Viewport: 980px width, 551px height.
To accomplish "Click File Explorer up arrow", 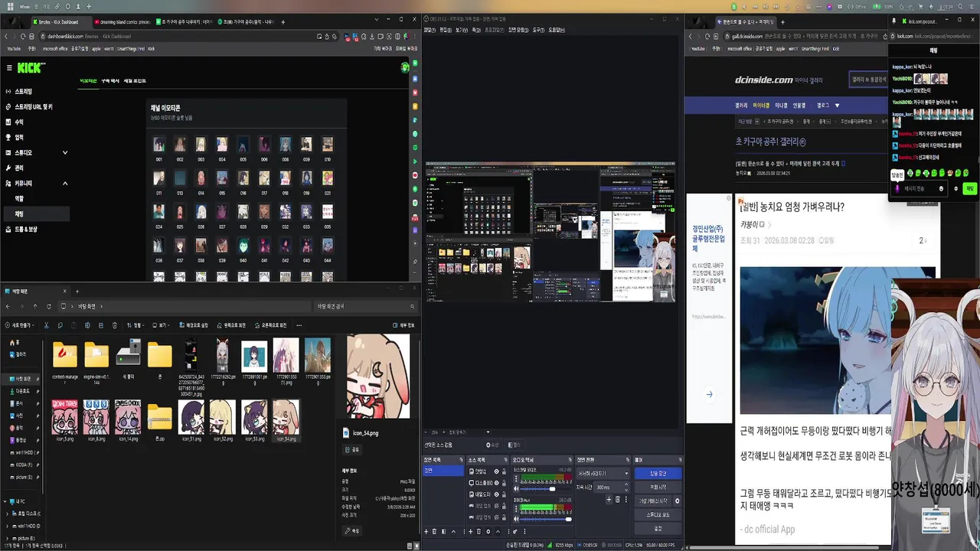I will point(34,306).
